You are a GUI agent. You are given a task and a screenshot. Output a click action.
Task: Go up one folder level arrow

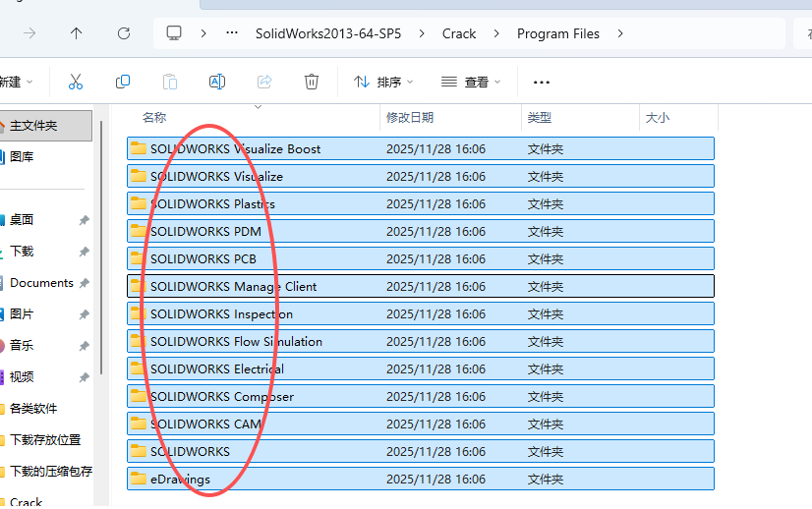point(76,33)
